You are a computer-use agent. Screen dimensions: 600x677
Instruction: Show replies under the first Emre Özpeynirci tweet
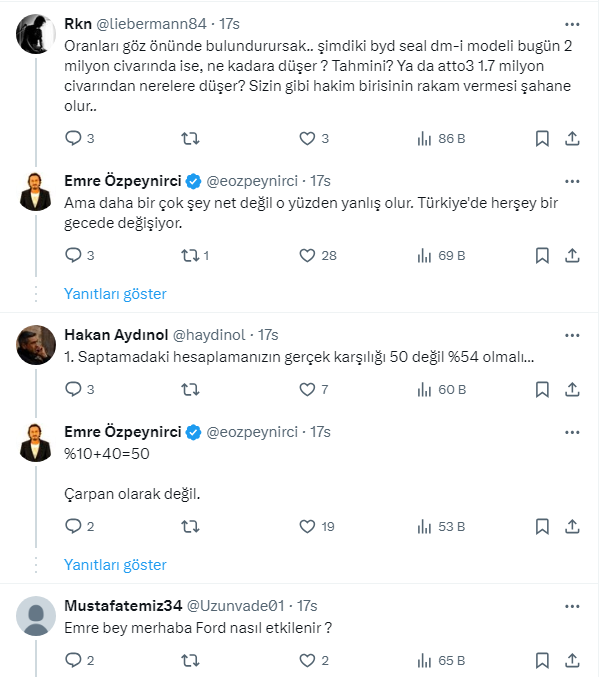[x=115, y=294]
